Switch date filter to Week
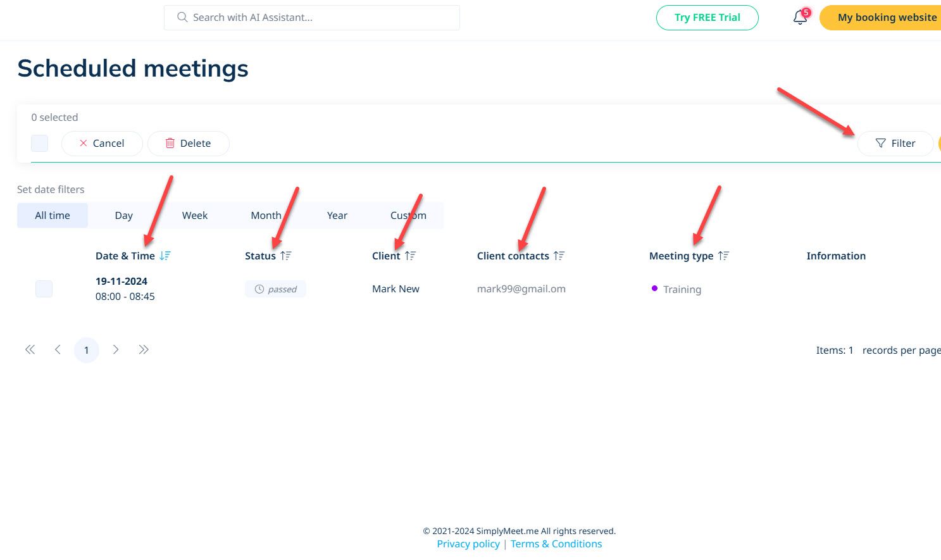This screenshot has width=941, height=560. tap(194, 215)
